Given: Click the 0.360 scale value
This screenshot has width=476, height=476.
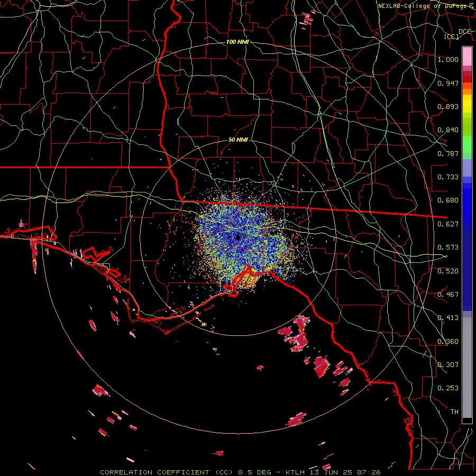Looking at the screenshot, I should 448,342.
